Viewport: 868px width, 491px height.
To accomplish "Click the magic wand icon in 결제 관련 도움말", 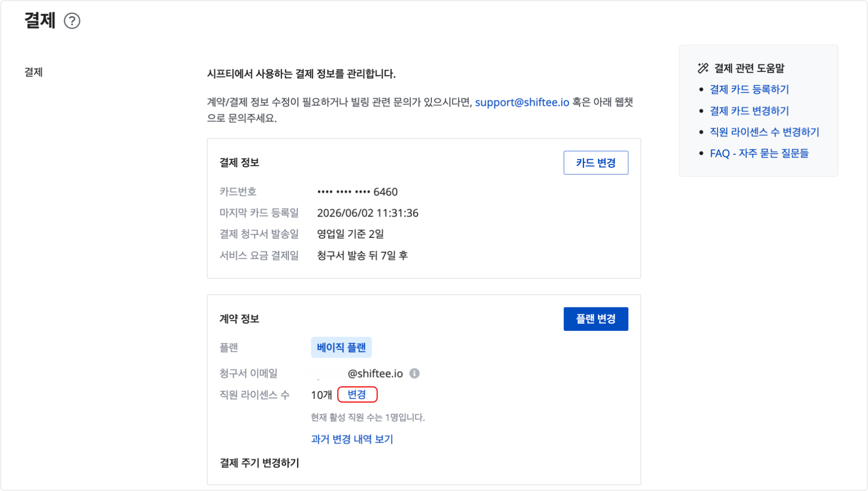I will click(x=703, y=68).
